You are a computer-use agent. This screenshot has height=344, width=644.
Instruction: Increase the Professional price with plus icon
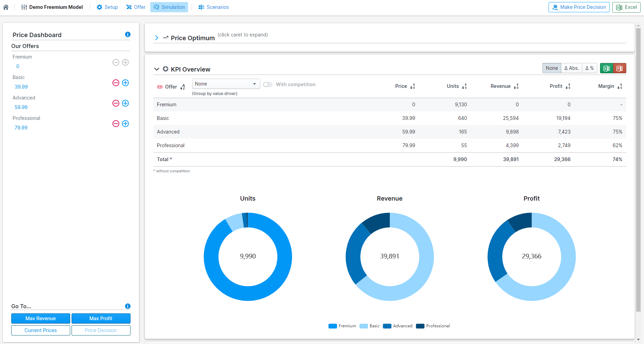125,124
